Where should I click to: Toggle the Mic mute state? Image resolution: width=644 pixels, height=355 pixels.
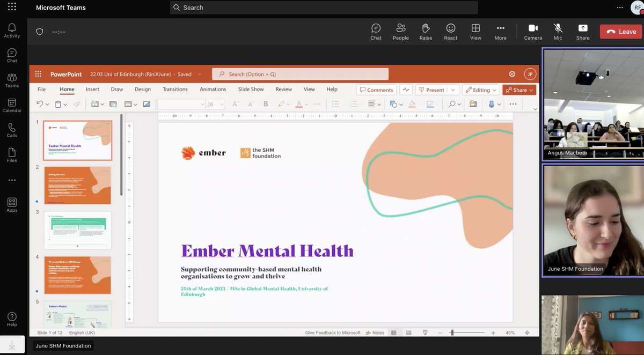pos(558,32)
